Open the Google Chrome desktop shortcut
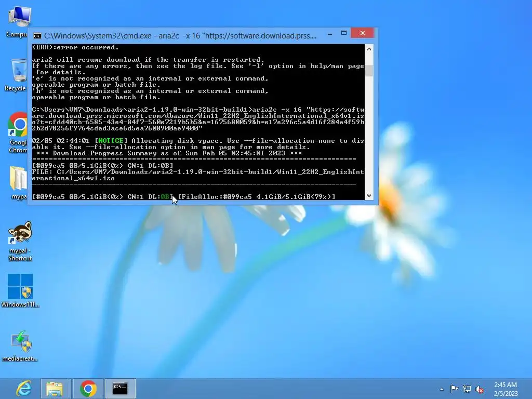Screen dimensions: 532x399 coord(18,132)
